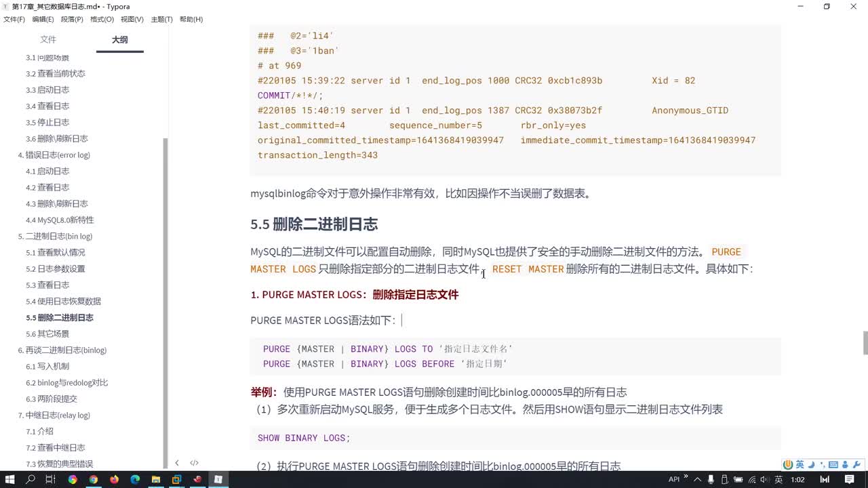Open the 视图(V) menu
868x488 pixels.
point(132,20)
